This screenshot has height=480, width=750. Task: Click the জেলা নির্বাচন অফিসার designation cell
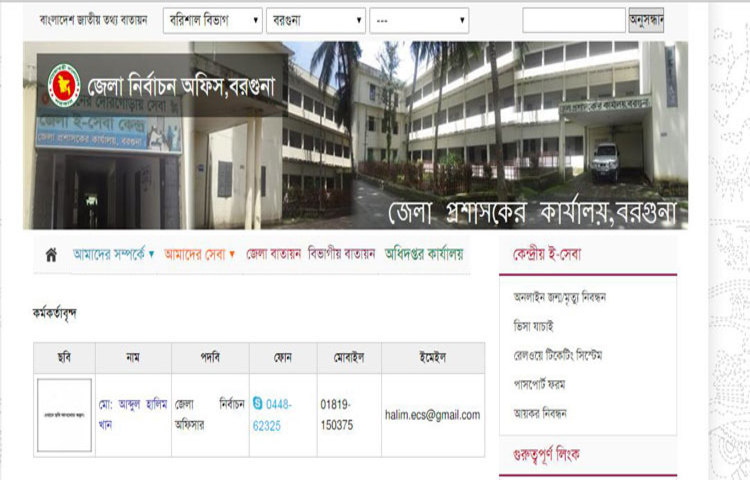pos(210,415)
